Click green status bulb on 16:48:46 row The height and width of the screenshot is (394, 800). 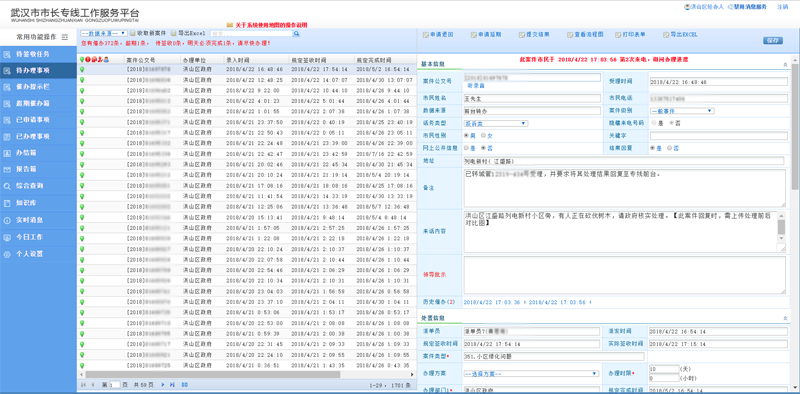click(x=82, y=69)
